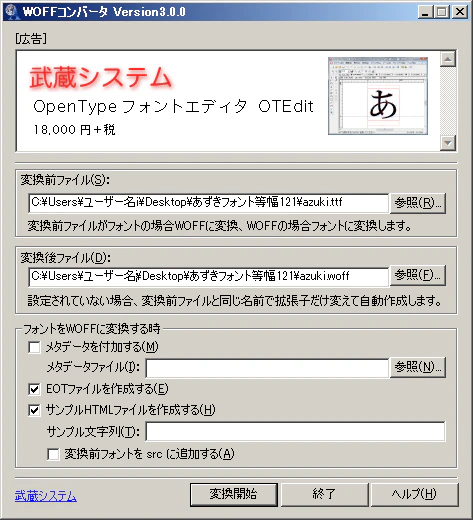Uncheck the サンプルHTMLファイルを作成する checkbox
Viewport: 473px width, 520px height.
coord(34,410)
